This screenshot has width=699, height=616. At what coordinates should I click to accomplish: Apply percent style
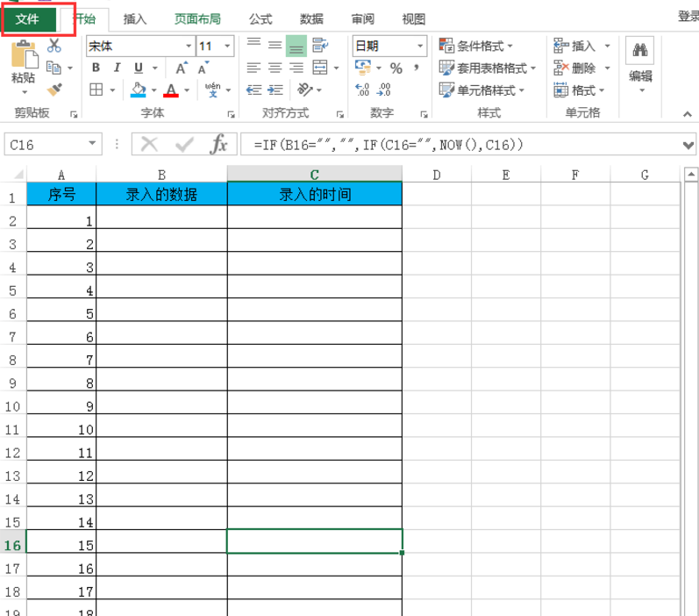[396, 68]
